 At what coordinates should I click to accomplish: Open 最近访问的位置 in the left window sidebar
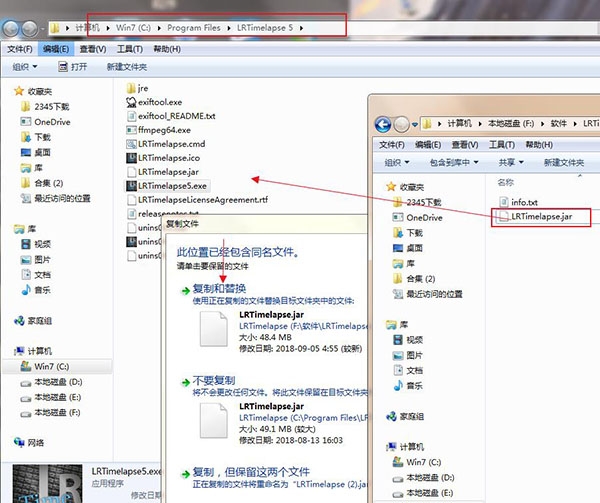(x=55, y=198)
